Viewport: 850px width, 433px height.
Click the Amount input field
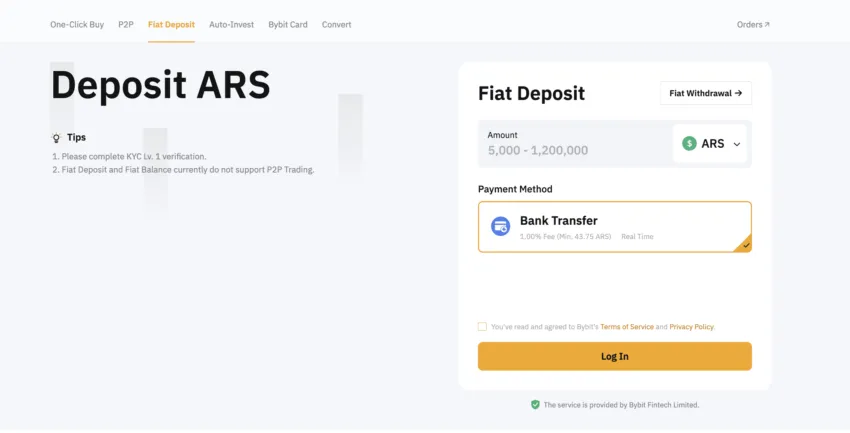point(576,144)
